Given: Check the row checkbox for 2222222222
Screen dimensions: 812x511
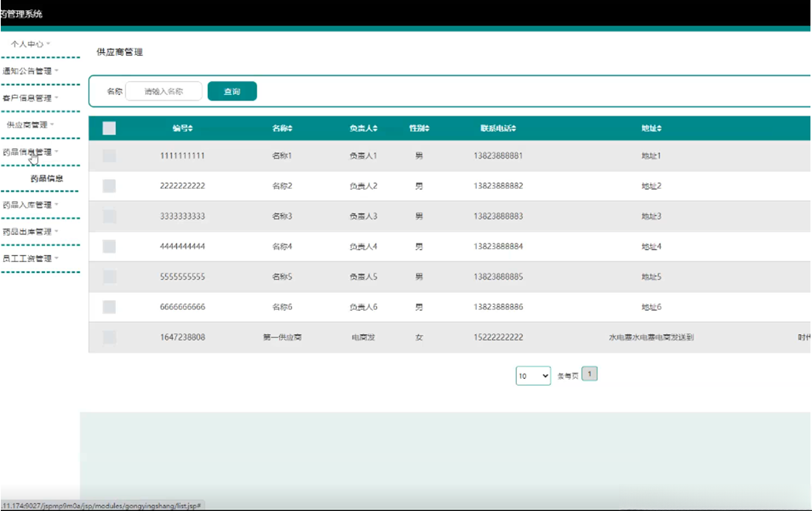Looking at the screenshot, I should coord(109,186).
